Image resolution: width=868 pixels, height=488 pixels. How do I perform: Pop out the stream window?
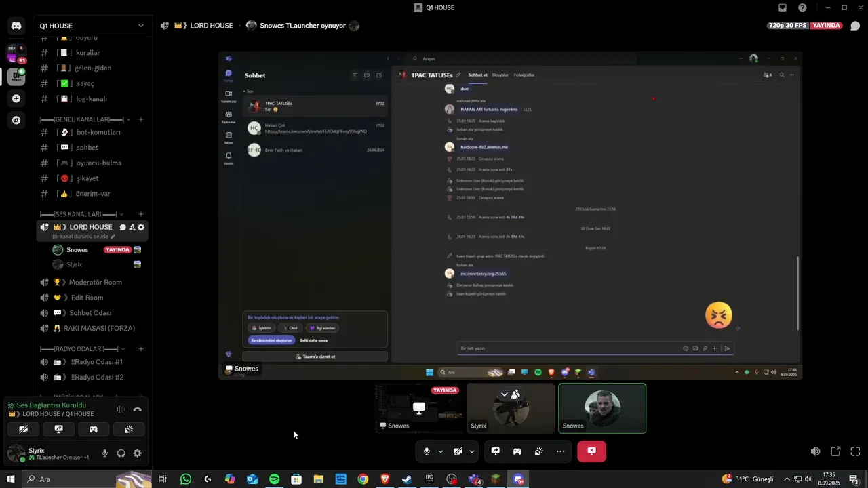tap(835, 451)
